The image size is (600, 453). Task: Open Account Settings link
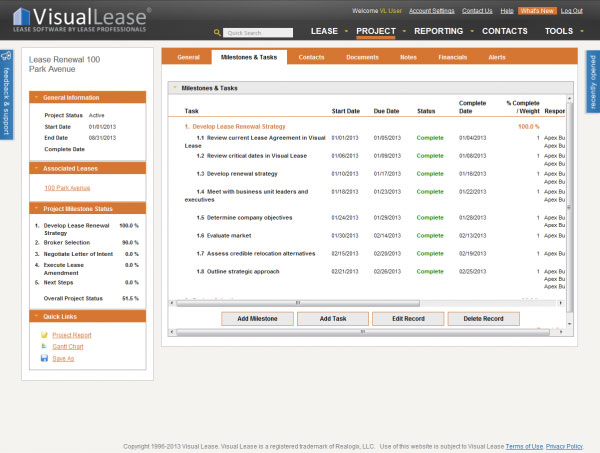(x=432, y=11)
